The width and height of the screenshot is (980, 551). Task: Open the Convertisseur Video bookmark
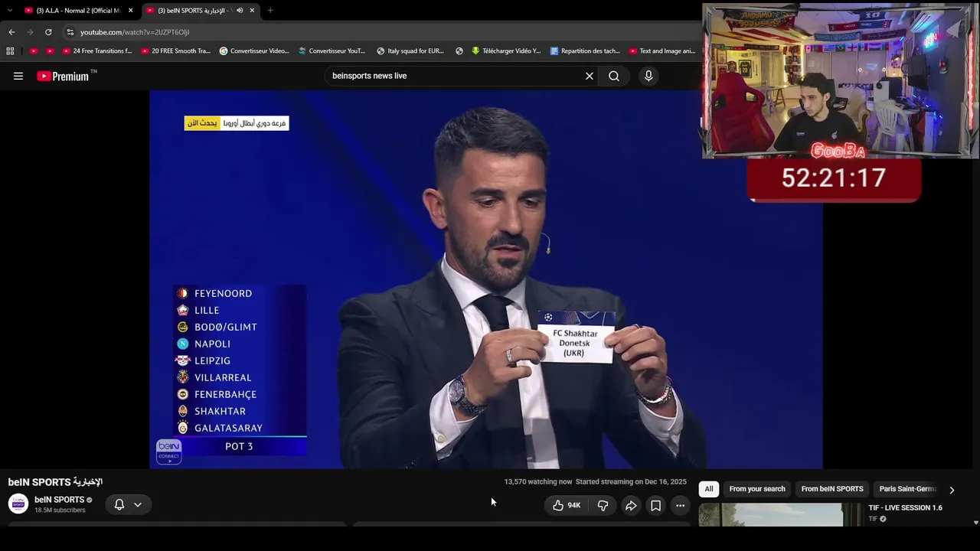[x=254, y=51]
